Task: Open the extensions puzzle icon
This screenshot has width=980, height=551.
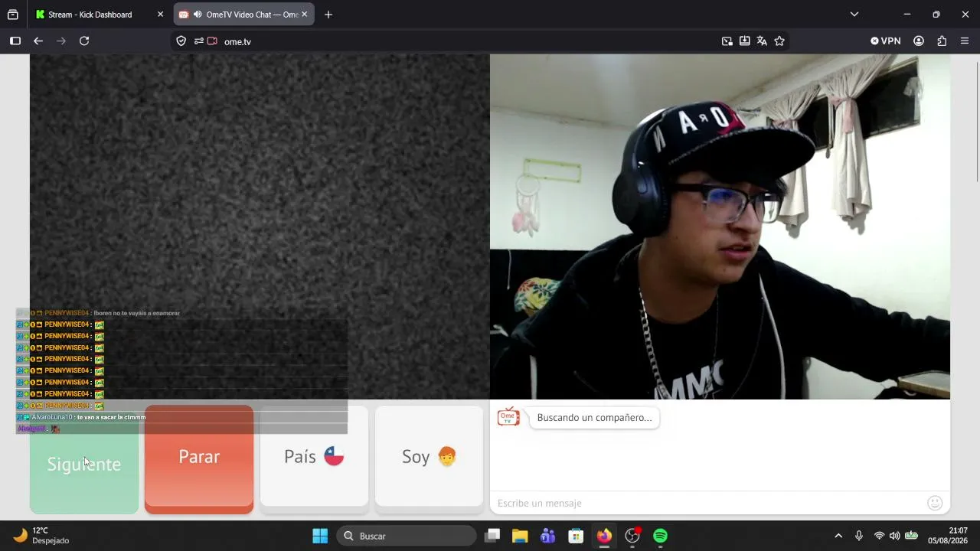Action: 942,41
